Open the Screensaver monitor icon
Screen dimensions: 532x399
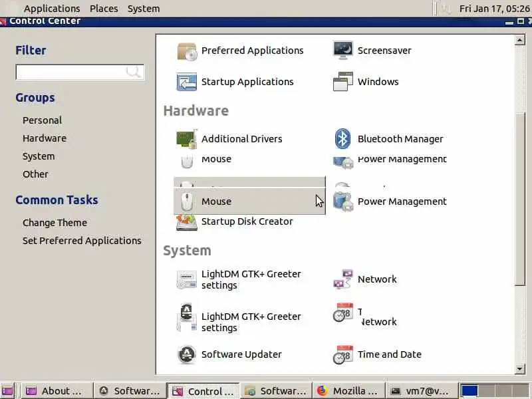[x=342, y=51]
